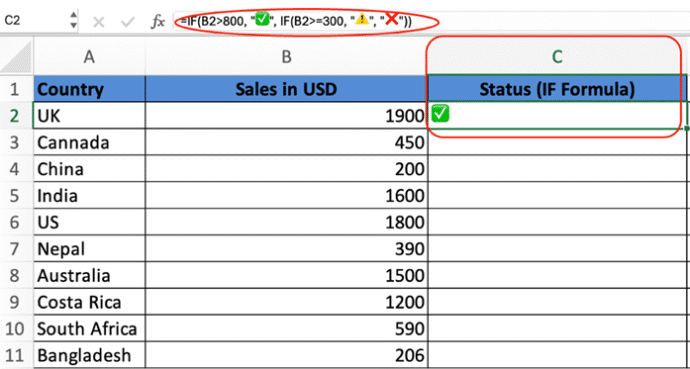Screen dimensions: 690x369
Task: Select column B header
Action: [x=286, y=57]
